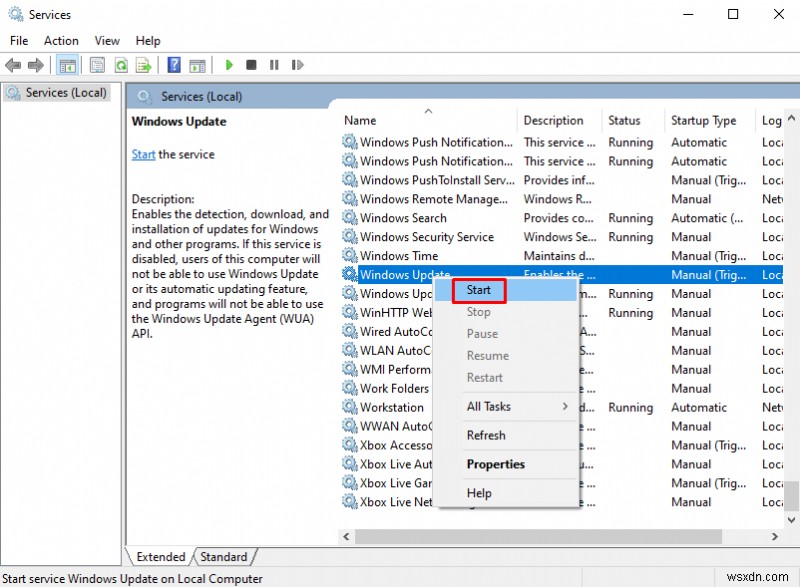Image resolution: width=800 pixels, height=587 pixels.
Task: Click gear icon of Windows Remote Management
Action: (349, 199)
